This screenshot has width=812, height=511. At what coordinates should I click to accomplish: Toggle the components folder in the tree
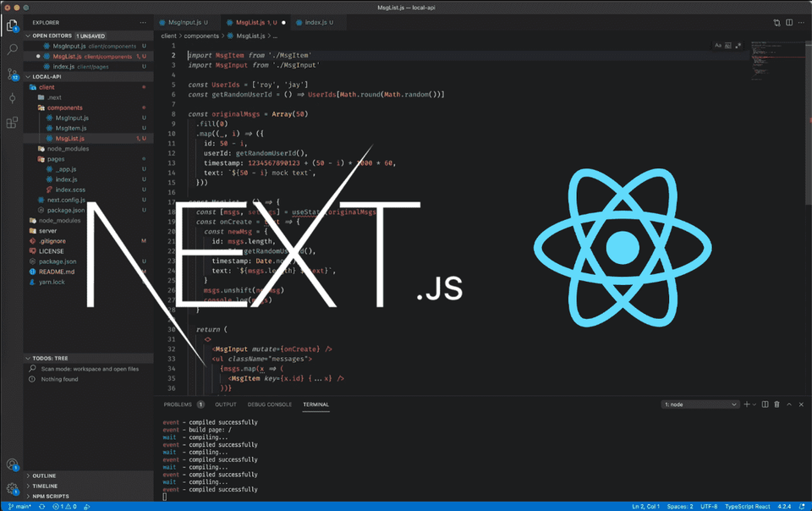[89, 107]
